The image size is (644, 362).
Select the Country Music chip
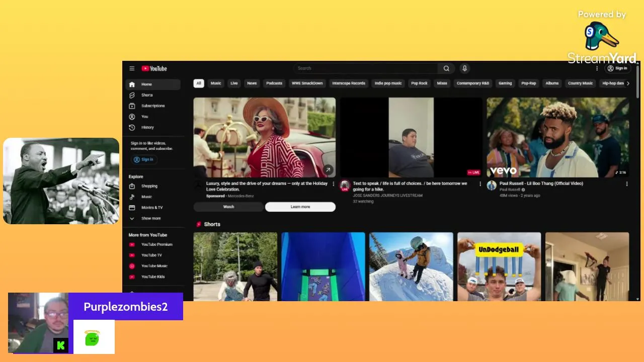pos(581,83)
